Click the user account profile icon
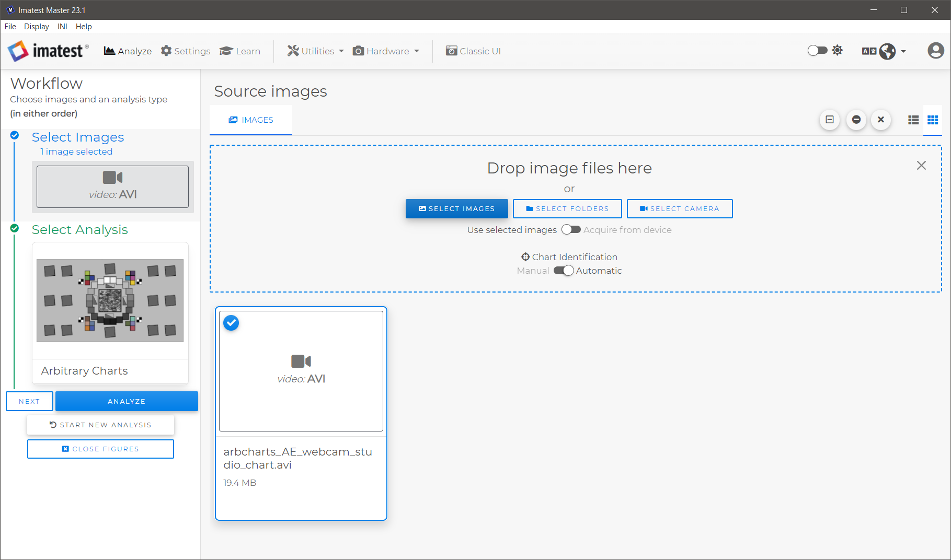 (935, 51)
